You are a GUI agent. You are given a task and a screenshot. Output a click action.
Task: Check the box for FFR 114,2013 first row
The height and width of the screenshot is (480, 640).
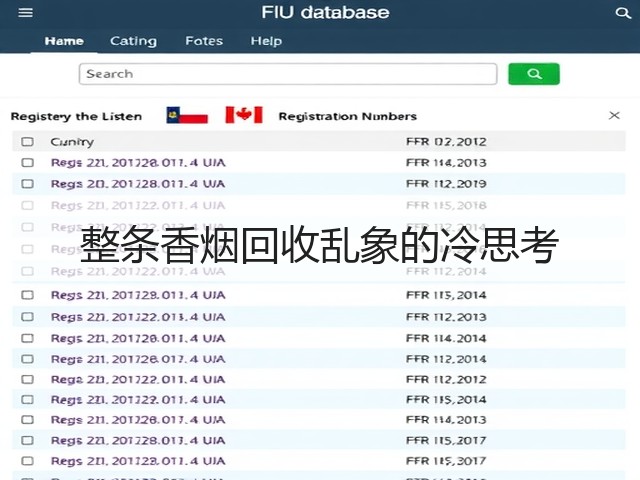point(27,162)
